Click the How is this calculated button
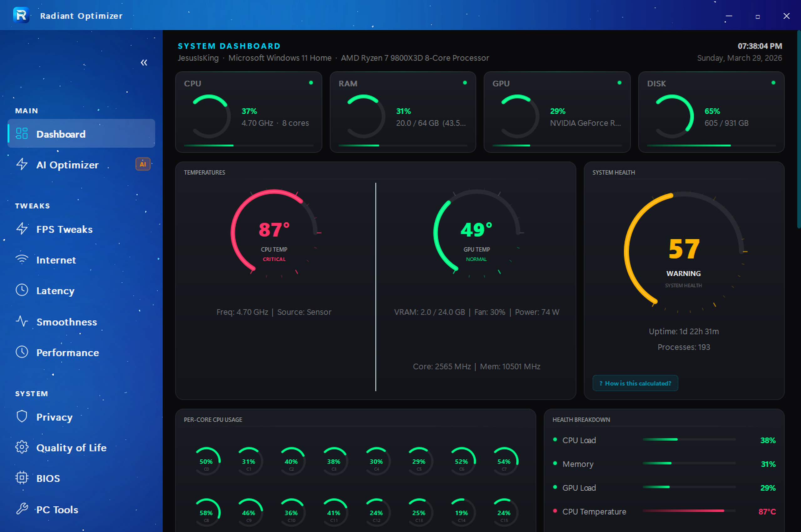801x532 pixels. click(x=635, y=383)
